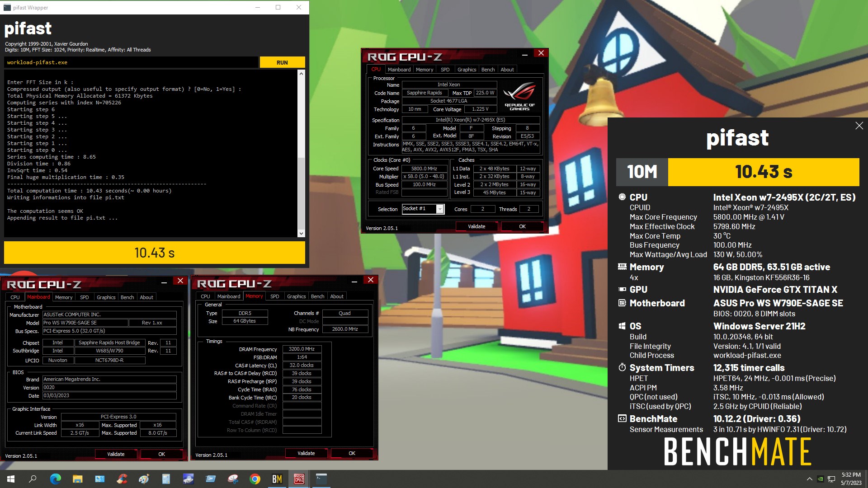Open SPD tab in CPU tab CPU-Z window
The width and height of the screenshot is (868, 488).
pos(445,70)
